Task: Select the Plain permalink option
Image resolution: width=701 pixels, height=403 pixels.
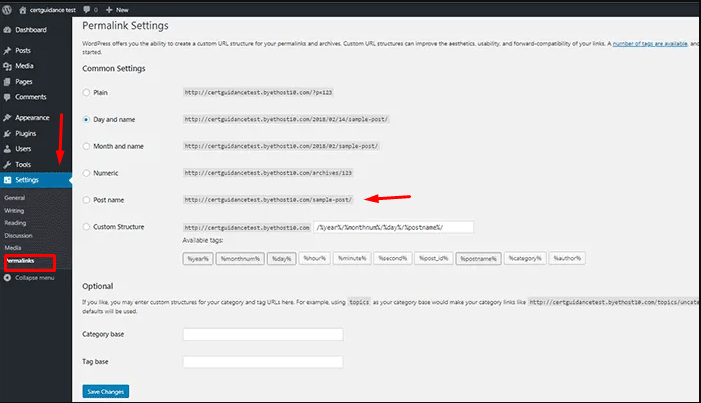Action: point(86,93)
